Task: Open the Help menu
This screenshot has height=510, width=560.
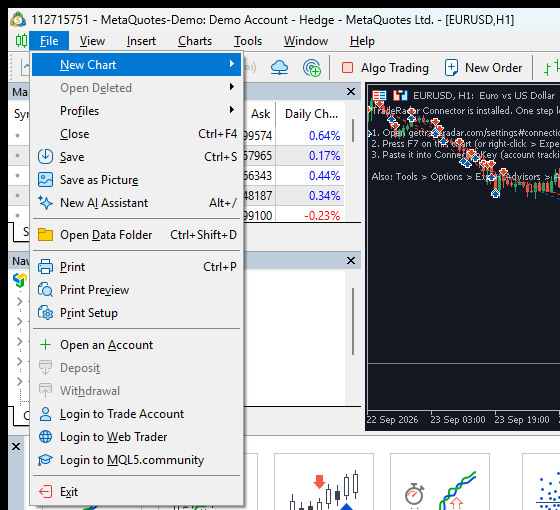Action: 362,41
